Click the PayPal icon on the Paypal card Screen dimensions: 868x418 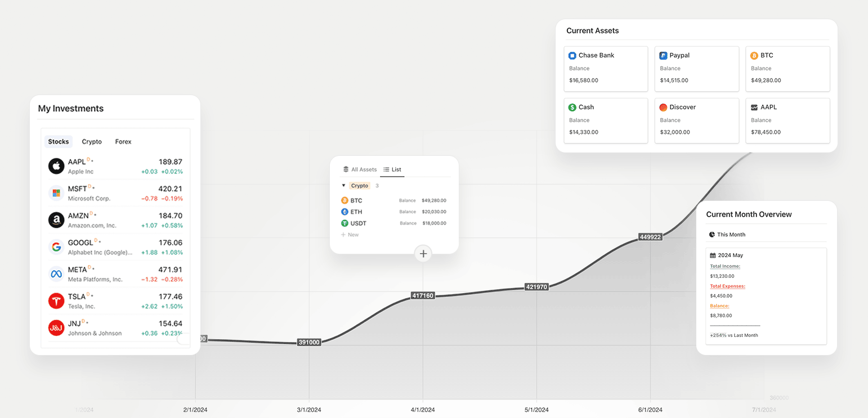tap(663, 55)
